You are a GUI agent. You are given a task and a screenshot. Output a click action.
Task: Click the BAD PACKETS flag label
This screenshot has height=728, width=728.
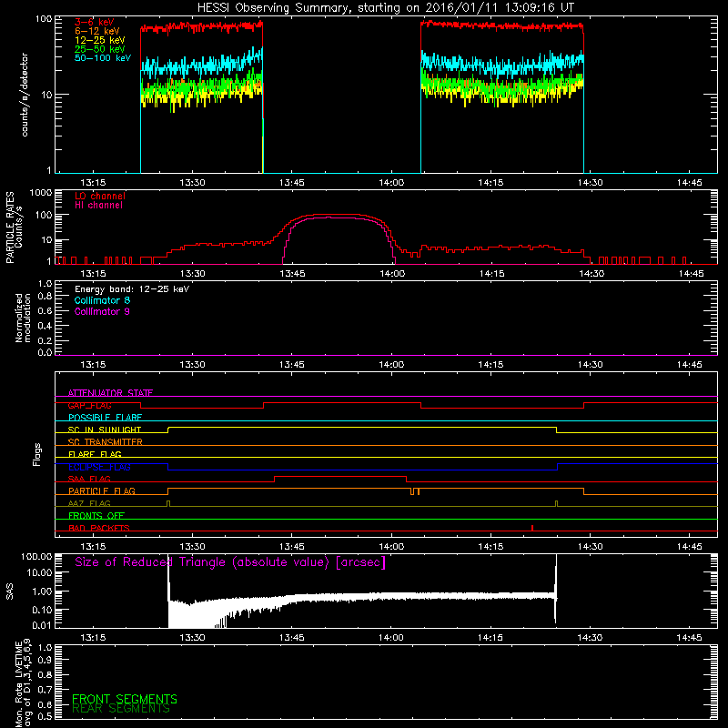[x=99, y=528]
